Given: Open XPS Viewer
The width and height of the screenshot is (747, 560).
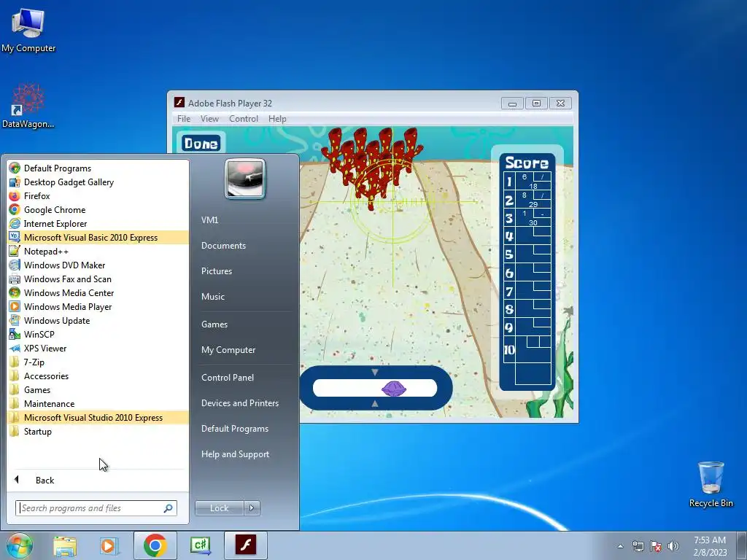Looking at the screenshot, I should click(98, 348).
